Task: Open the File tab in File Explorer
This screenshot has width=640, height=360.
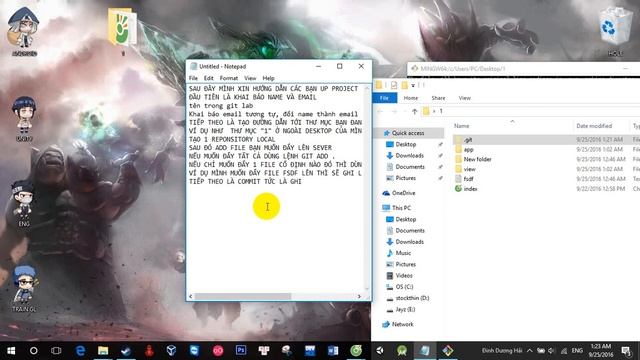Action: click(x=384, y=98)
